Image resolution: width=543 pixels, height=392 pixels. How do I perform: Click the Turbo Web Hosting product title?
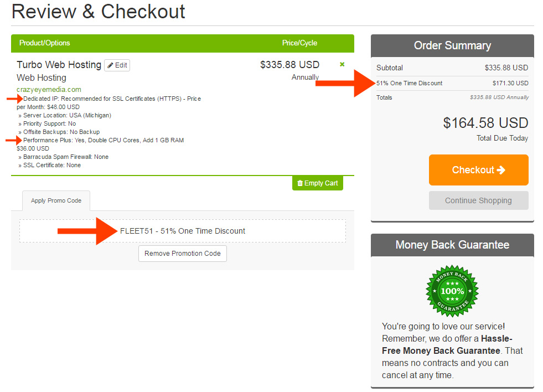[x=59, y=65]
